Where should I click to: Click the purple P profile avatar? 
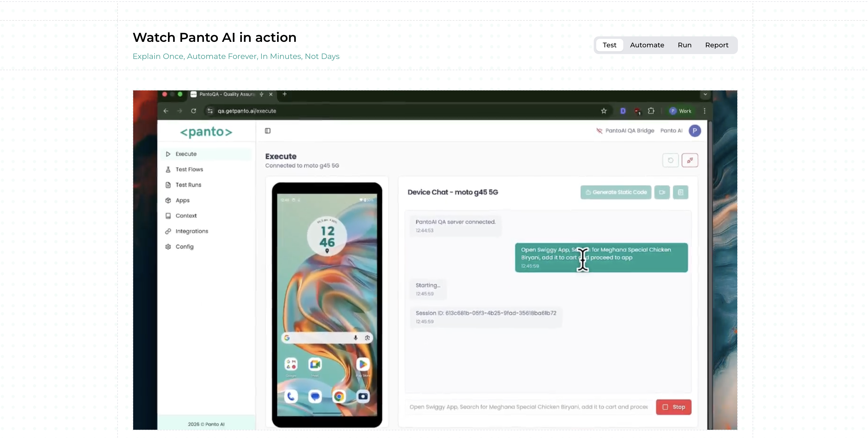695,131
